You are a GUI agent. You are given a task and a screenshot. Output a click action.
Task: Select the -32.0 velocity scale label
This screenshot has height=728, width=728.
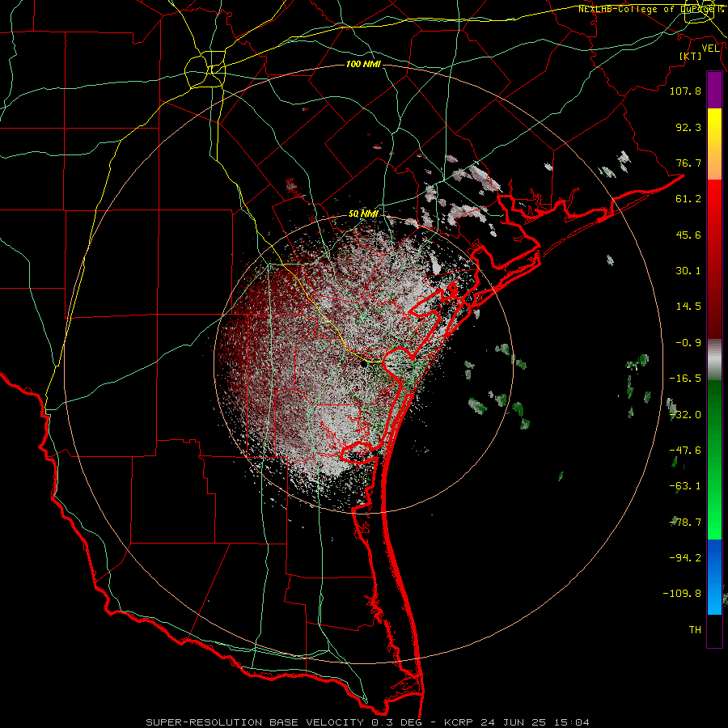(685, 415)
